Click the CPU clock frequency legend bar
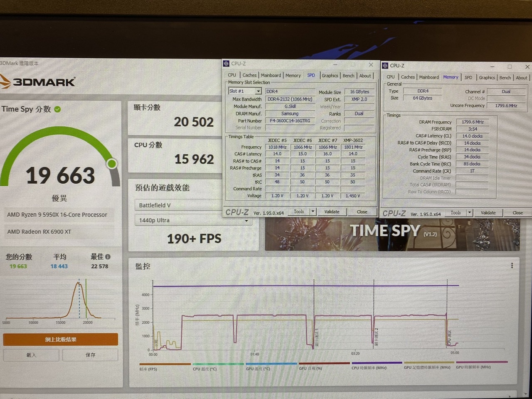The width and height of the screenshot is (532, 399). click(377, 362)
